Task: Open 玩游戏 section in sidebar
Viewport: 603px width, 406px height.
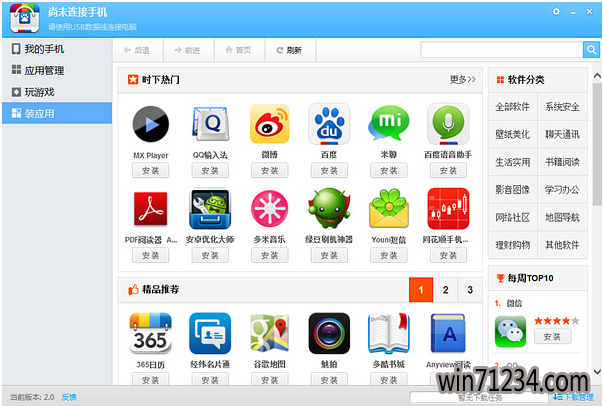Action: pyautogui.click(x=57, y=92)
